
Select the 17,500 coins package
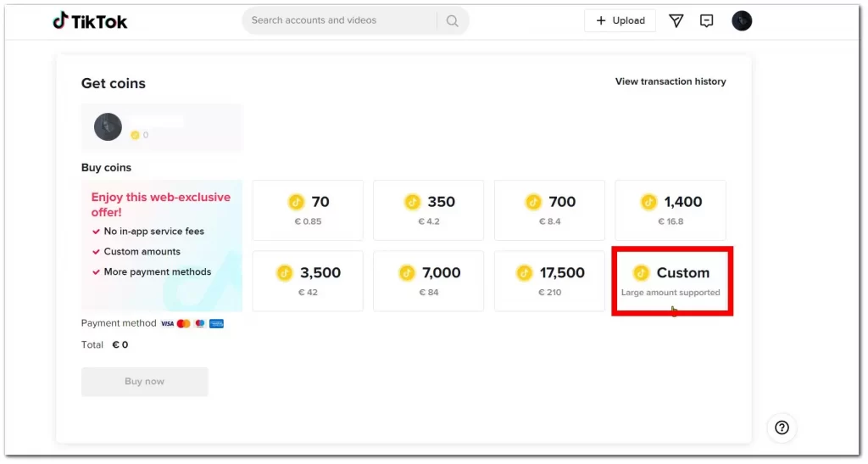click(549, 282)
